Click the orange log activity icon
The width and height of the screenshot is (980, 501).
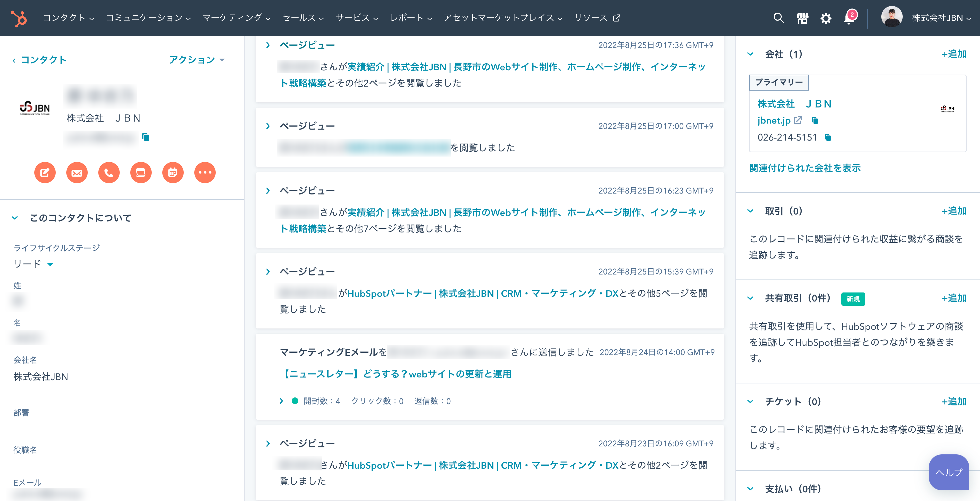pyautogui.click(x=141, y=173)
